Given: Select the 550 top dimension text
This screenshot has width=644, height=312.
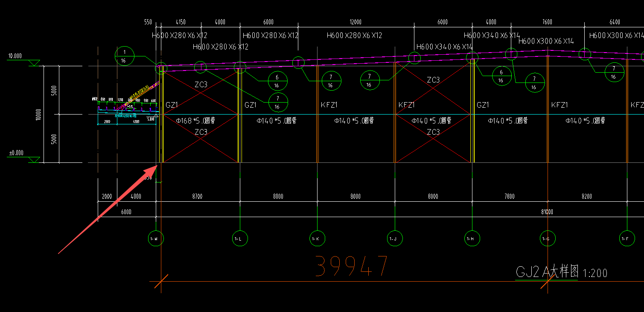Looking at the screenshot, I should click(148, 22).
